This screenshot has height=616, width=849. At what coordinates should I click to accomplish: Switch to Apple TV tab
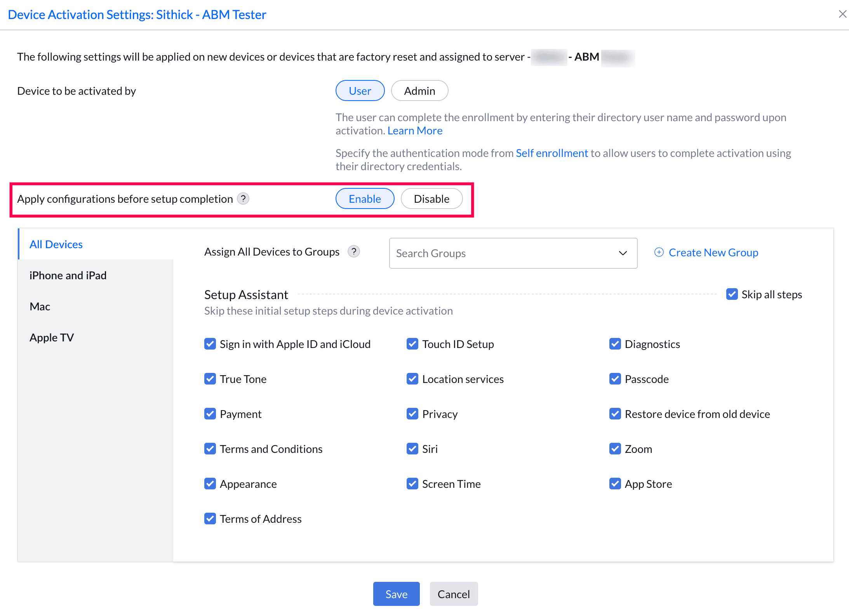pos(52,338)
